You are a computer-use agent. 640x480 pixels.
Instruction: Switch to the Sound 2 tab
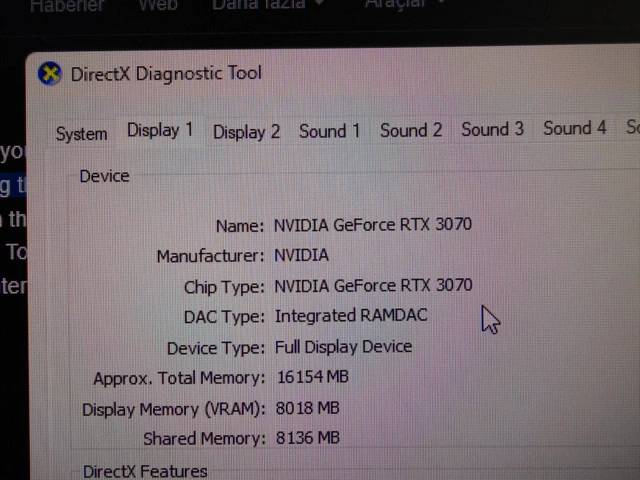[x=411, y=131]
